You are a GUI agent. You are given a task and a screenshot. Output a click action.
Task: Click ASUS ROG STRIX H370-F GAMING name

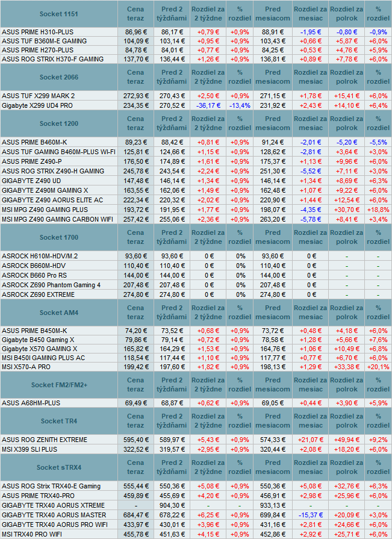pos(52,59)
